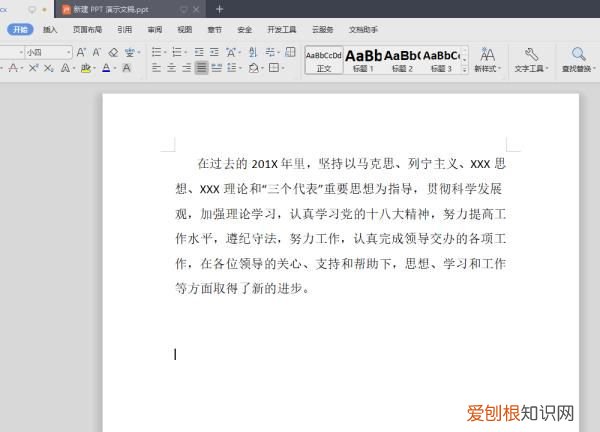
Task: Open a new tab with plus button
Action: 219,9
